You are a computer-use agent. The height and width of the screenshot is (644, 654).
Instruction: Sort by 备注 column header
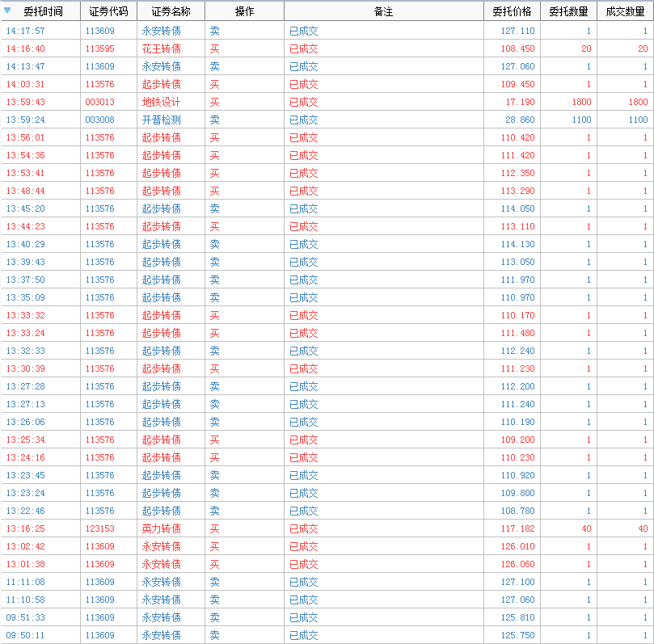pyautogui.click(x=384, y=11)
